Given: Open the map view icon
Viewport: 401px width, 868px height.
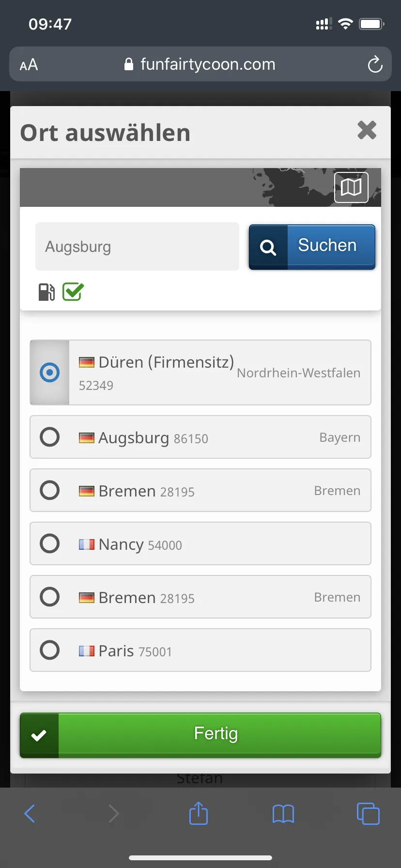Looking at the screenshot, I should click(x=351, y=187).
